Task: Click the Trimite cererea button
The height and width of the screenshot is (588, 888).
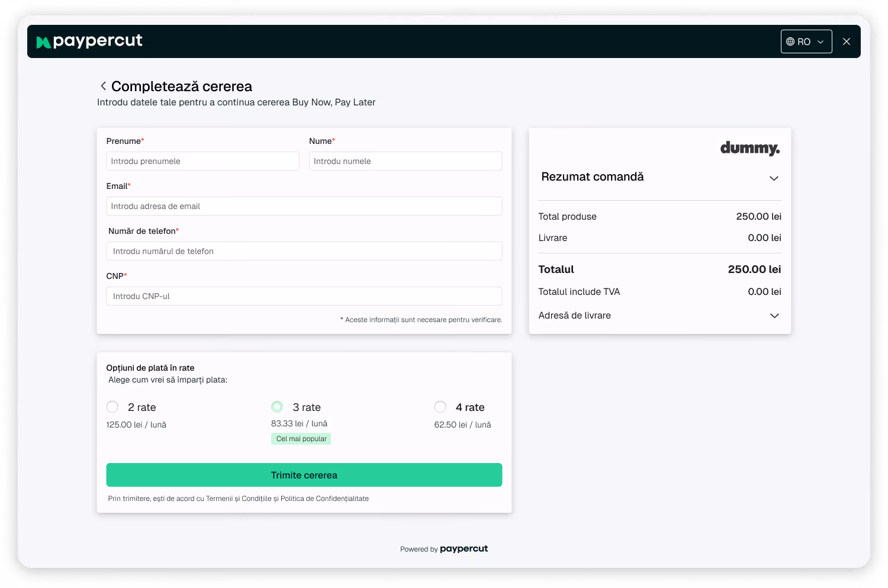Action: 304,475
